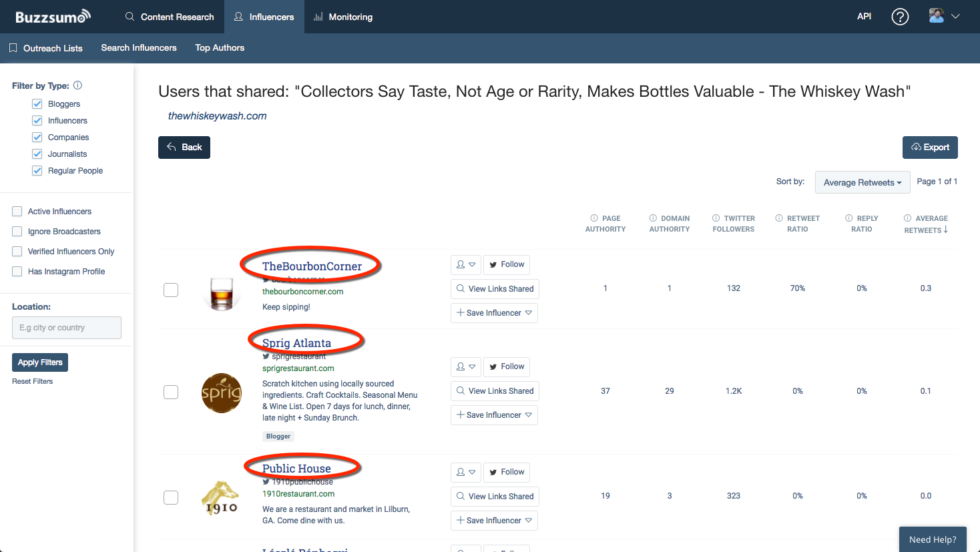Click the Average Retweets sort arrow icon
This screenshot has height=552, width=980.
pos(946,230)
